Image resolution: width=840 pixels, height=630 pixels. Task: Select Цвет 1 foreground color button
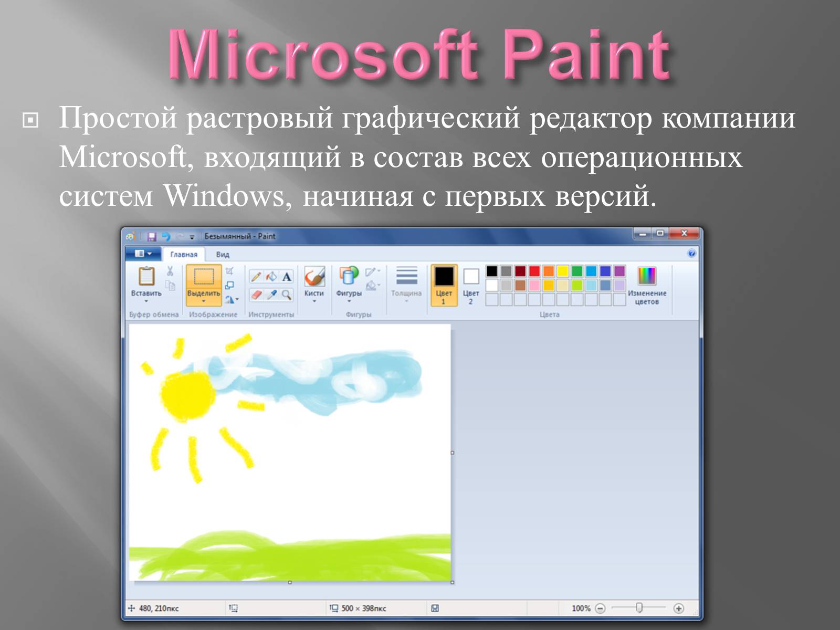pos(444,286)
